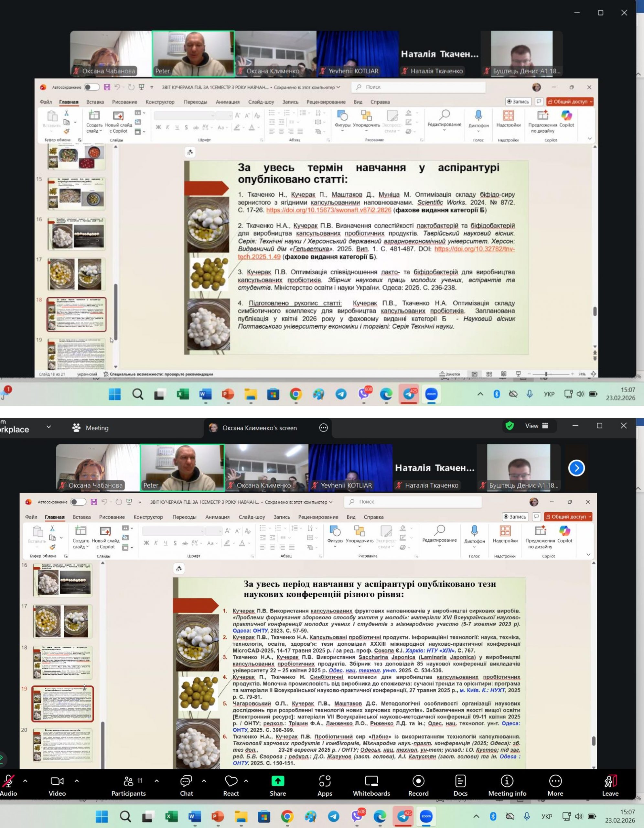The image size is (644, 828).
Task: Select slide 20 thumbnail
Action: coord(63,745)
